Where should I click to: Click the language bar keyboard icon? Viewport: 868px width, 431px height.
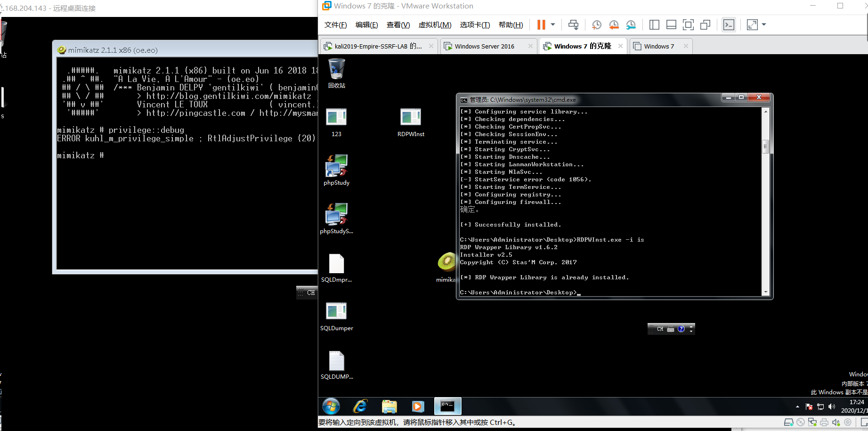click(x=671, y=329)
